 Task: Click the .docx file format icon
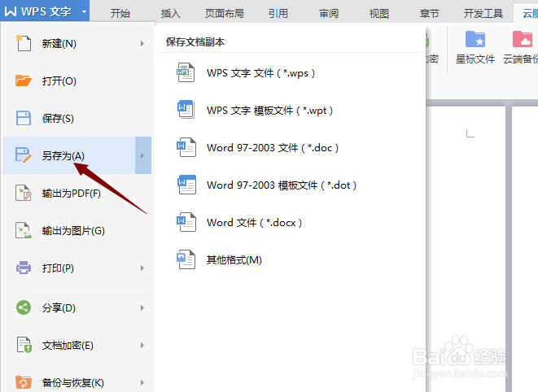tap(186, 222)
